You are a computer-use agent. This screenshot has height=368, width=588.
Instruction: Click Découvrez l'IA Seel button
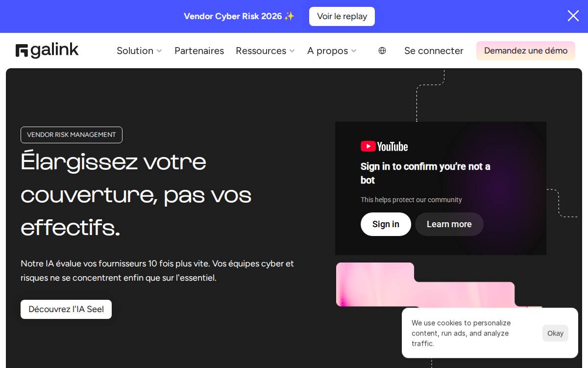pos(66,309)
